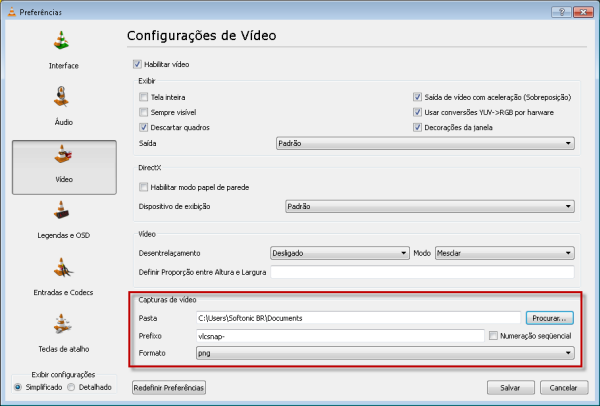
Task: Open Entradas e Codecs icon
Action: click(63, 271)
